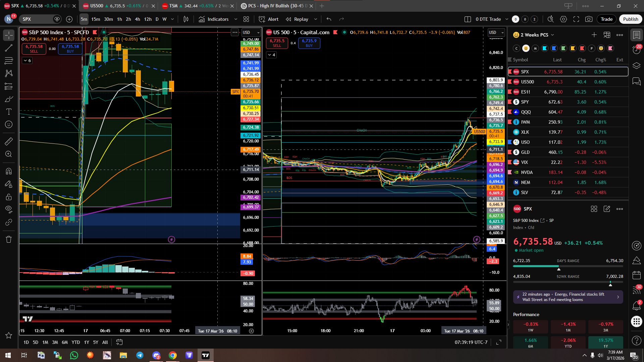Pick the ruler measure tool
This screenshot has width=644, height=362.
pyautogui.click(x=9, y=141)
